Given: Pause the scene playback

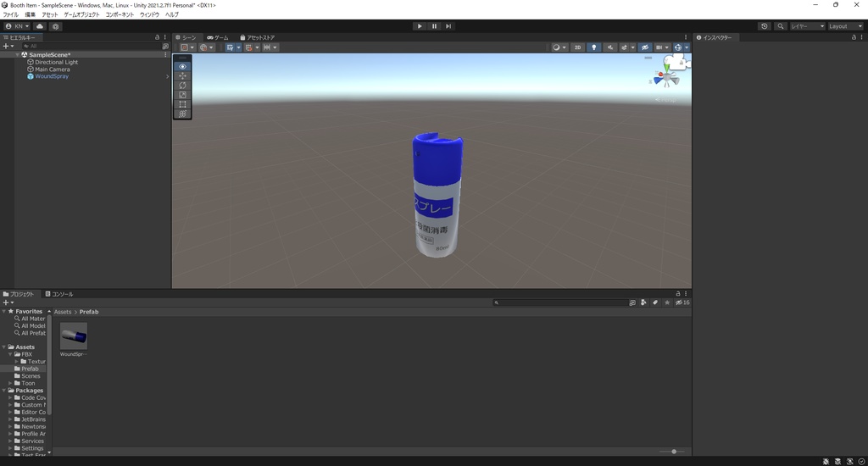Looking at the screenshot, I should pyautogui.click(x=434, y=26).
